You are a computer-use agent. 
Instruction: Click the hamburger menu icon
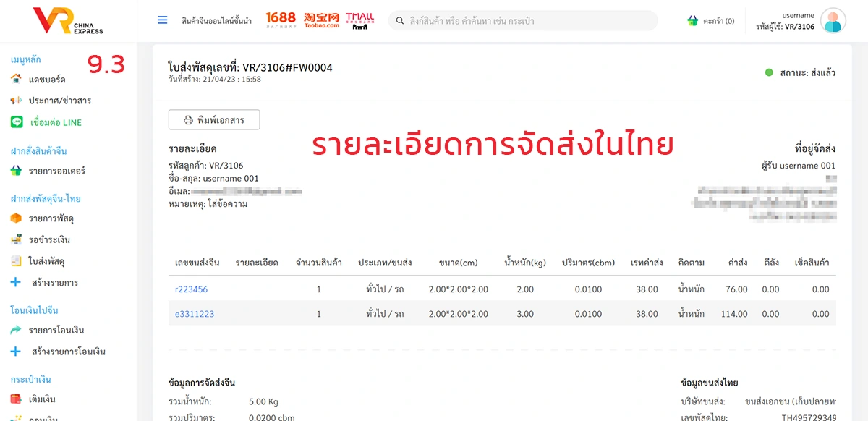pos(163,20)
